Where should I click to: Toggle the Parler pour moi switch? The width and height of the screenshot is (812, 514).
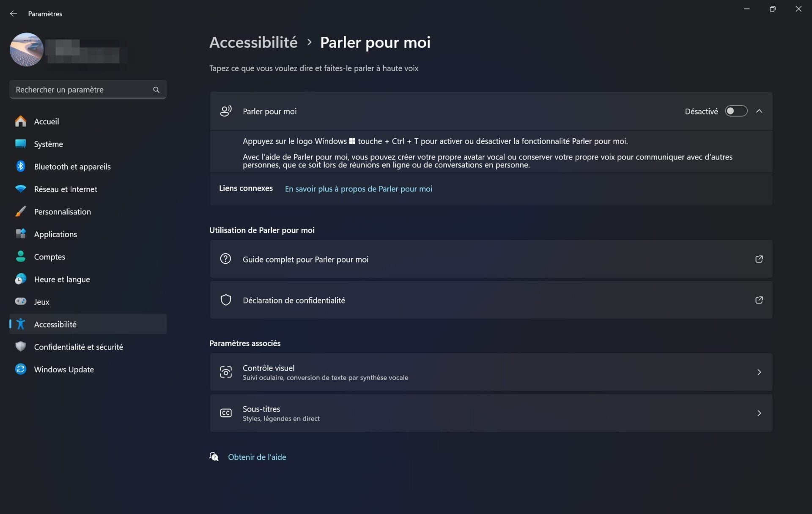(x=736, y=111)
